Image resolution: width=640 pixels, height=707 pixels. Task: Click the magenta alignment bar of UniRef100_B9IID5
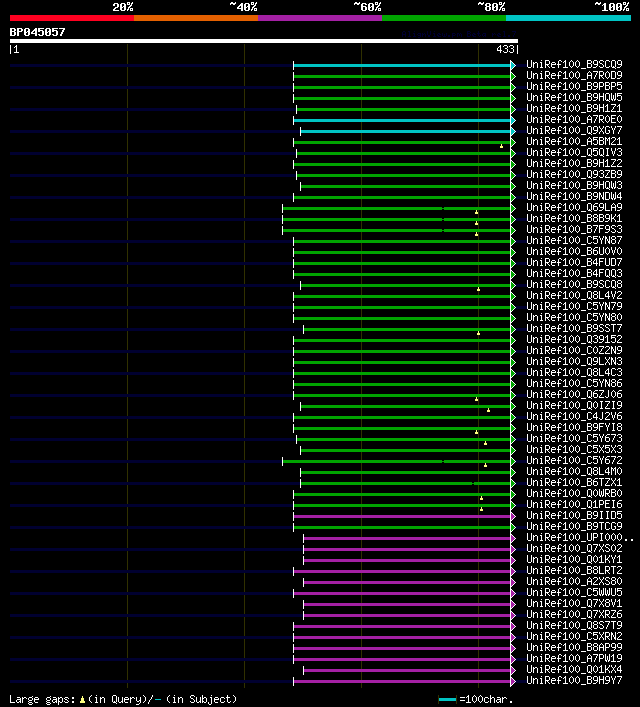[402, 516]
